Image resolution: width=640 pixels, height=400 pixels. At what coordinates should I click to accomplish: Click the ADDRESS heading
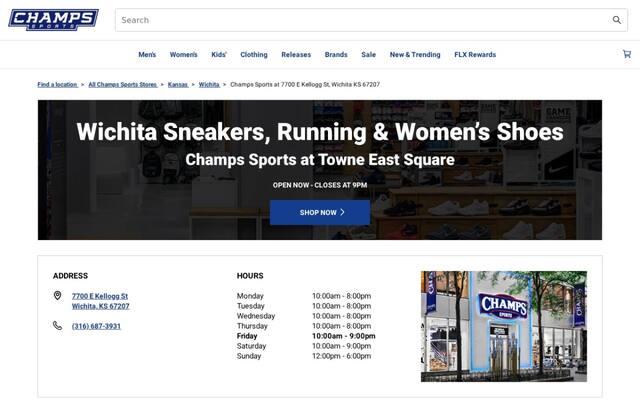point(70,276)
